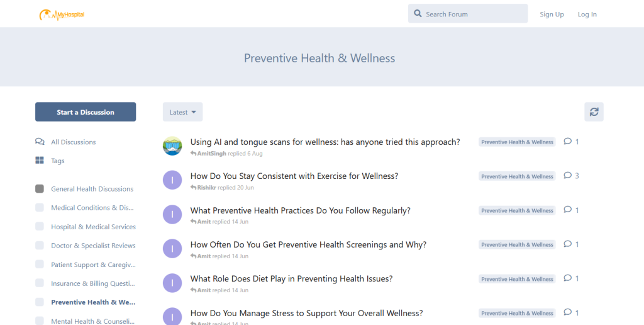Image resolution: width=644 pixels, height=325 pixels.
Task: Click the Tags grid icon
Action: [x=40, y=161]
